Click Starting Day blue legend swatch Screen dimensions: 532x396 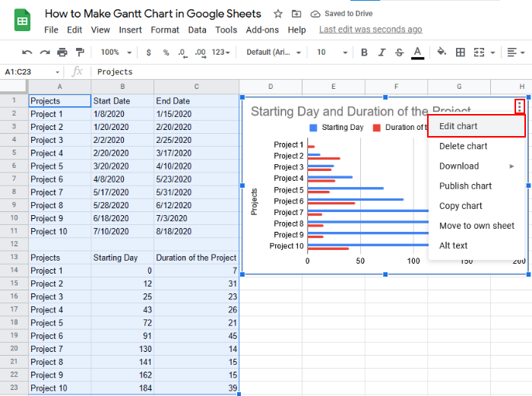pos(313,128)
